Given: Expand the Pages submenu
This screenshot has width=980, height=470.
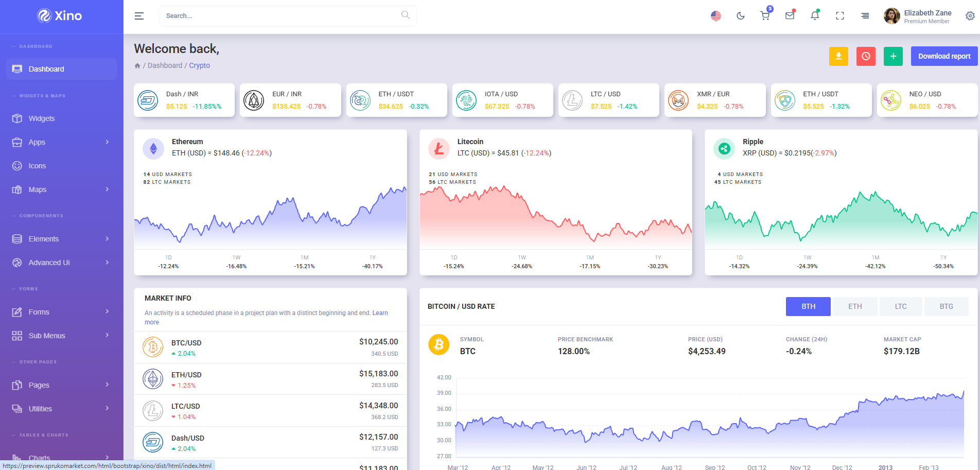Looking at the screenshot, I should click(x=61, y=385).
